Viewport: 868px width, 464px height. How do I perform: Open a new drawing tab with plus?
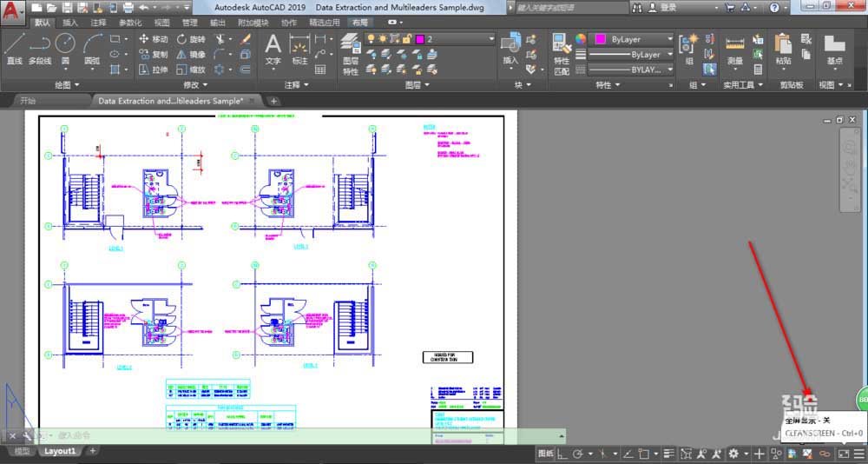(274, 101)
